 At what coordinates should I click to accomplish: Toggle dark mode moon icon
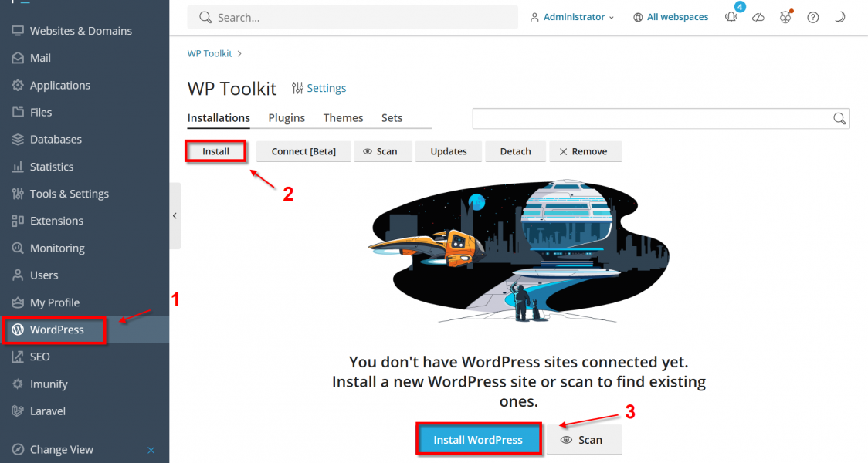pyautogui.click(x=839, y=17)
